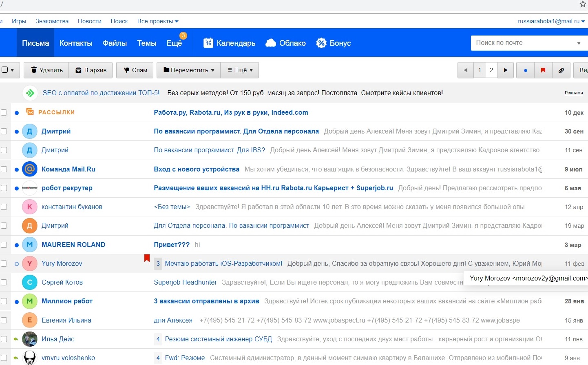Click the Рассылки folder icon
The height and width of the screenshot is (365, 588).
pyautogui.click(x=30, y=112)
